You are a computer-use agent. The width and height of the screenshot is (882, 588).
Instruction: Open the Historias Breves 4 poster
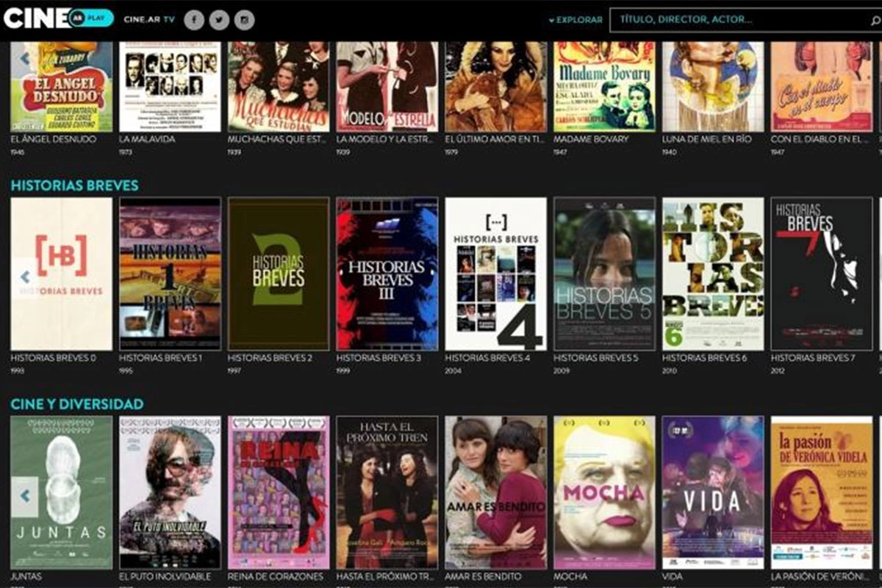click(x=495, y=273)
